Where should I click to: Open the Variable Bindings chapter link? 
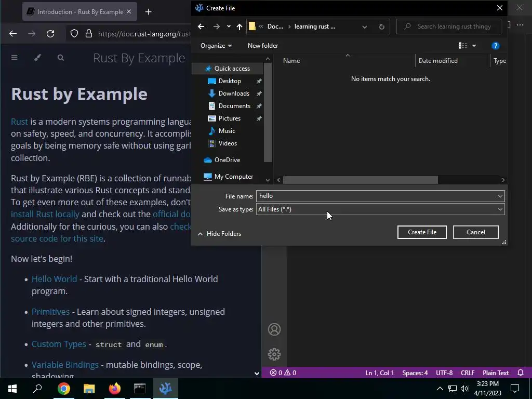point(65,365)
